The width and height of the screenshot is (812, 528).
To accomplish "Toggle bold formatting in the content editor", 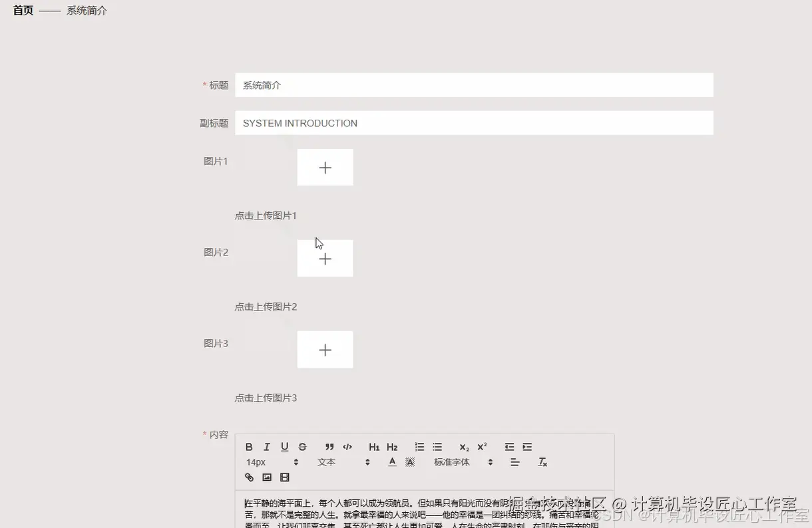I will (x=249, y=446).
